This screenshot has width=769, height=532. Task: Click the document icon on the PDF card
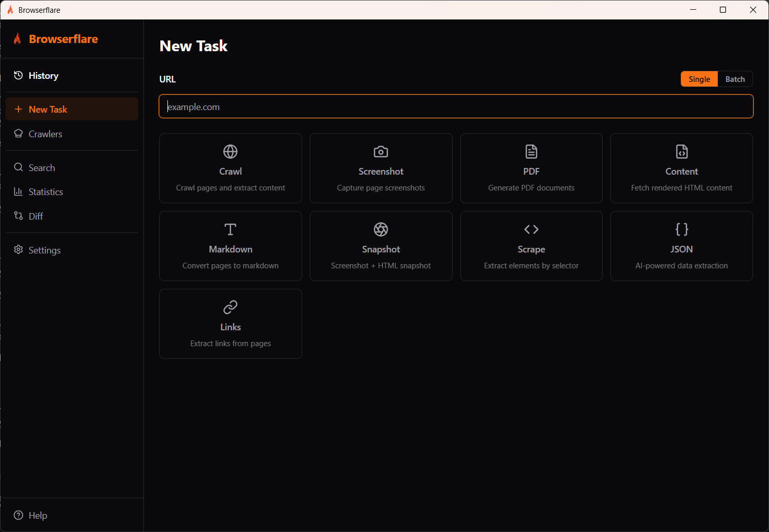[531, 152]
